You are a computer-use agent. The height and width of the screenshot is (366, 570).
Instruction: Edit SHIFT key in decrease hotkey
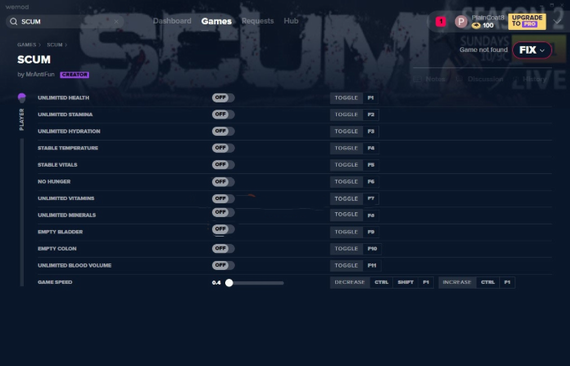coord(405,282)
